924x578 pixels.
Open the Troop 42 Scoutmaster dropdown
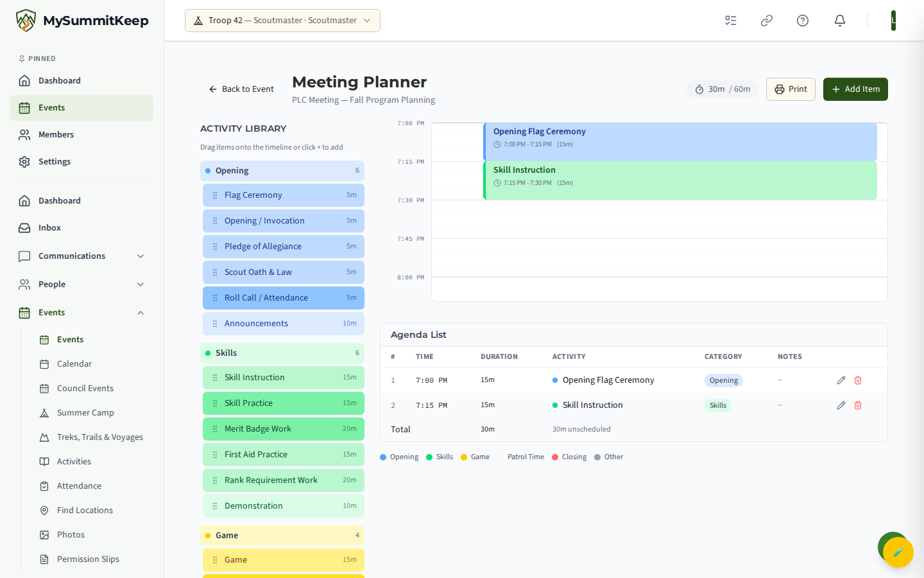282,21
